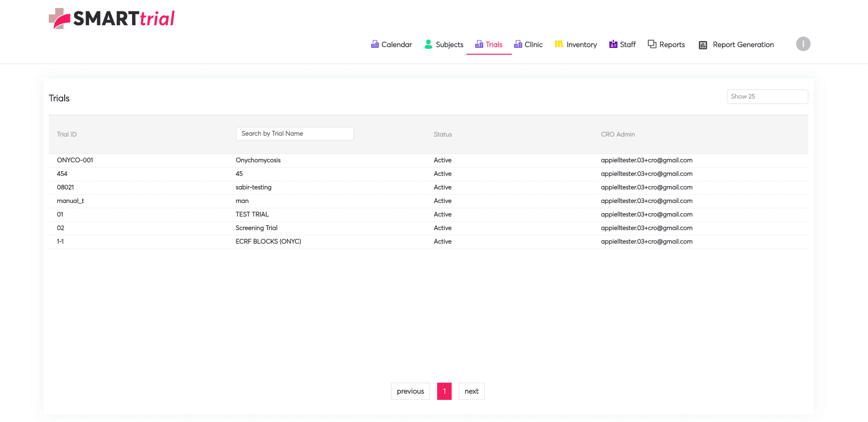This screenshot has height=422, width=868.
Task: Click CRO admin email in trial 454 row
Action: [x=646, y=173]
